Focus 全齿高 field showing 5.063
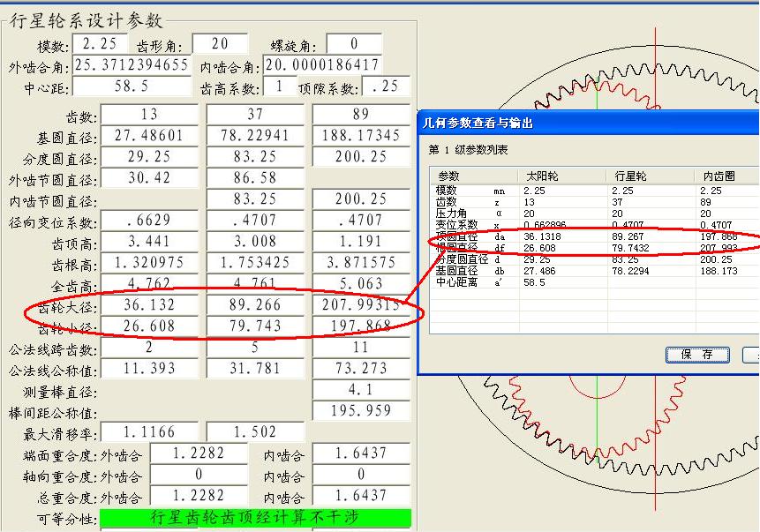760x532 pixels. 361,284
